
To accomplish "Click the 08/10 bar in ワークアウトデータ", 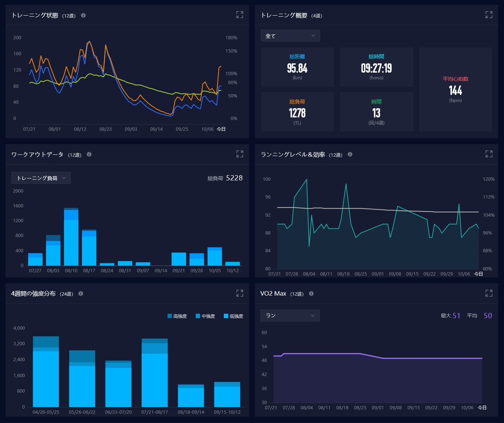I will point(71,237).
